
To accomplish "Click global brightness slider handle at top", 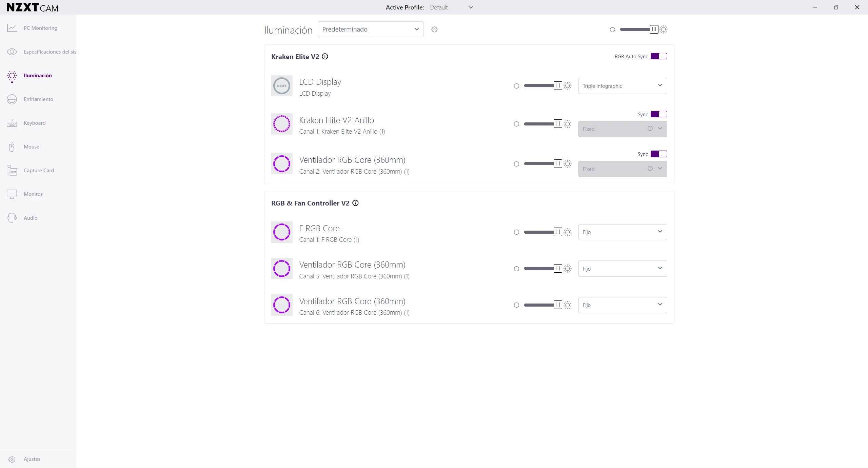I will [x=654, y=30].
